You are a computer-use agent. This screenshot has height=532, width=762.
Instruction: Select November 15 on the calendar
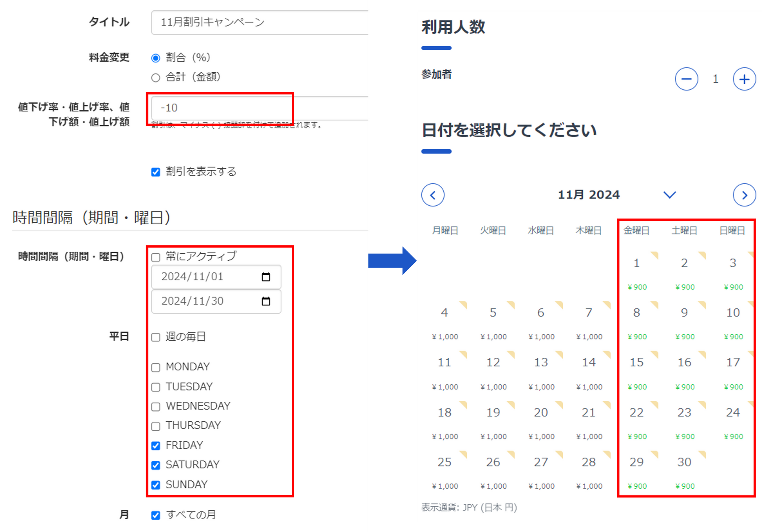tap(637, 362)
